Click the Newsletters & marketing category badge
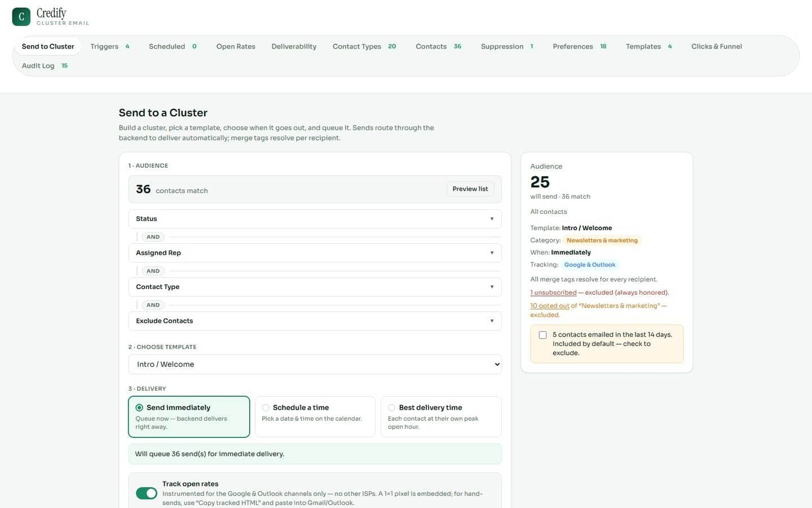 click(602, 240)
